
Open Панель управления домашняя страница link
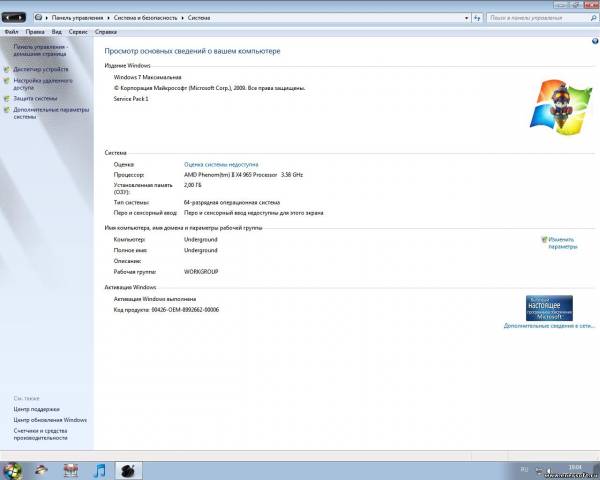coord(41,50)
